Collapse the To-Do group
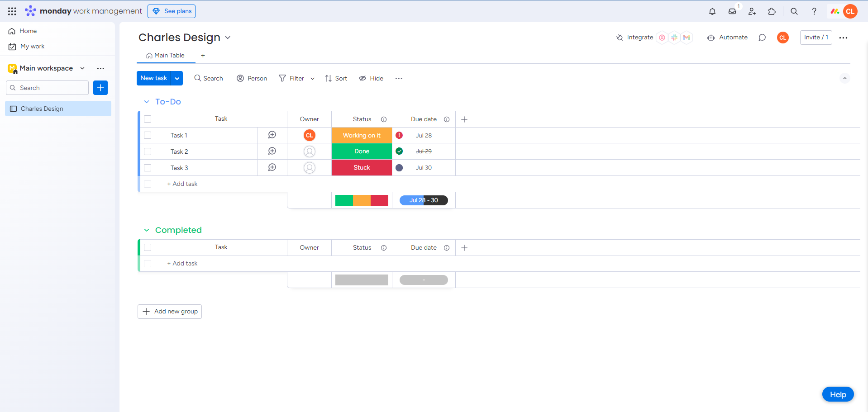Viewport: 868px width, 412px height. point(147,102)
